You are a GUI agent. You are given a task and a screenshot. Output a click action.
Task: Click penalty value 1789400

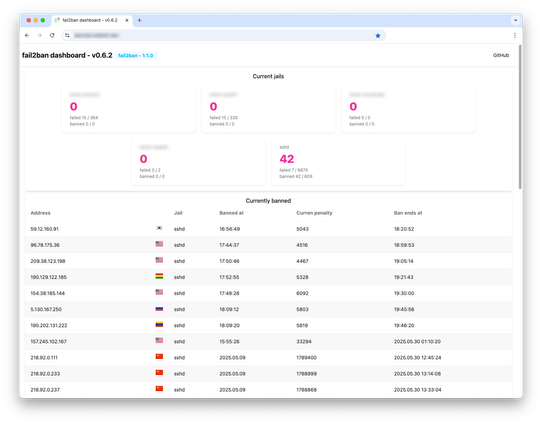[x=306, y=358]
